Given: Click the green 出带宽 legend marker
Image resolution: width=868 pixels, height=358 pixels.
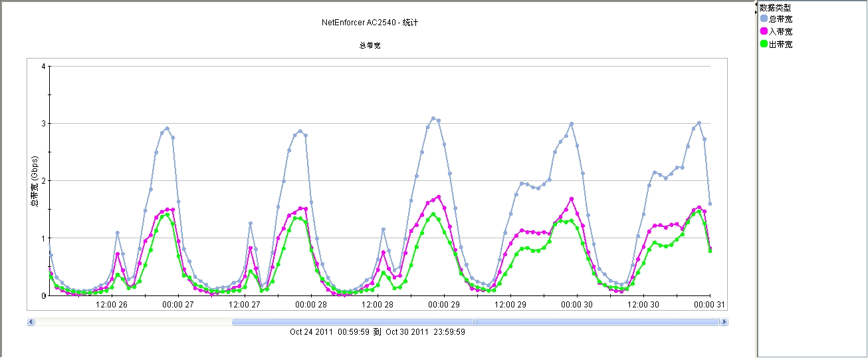Looking at the screenshot, I should tap(764, 45).
